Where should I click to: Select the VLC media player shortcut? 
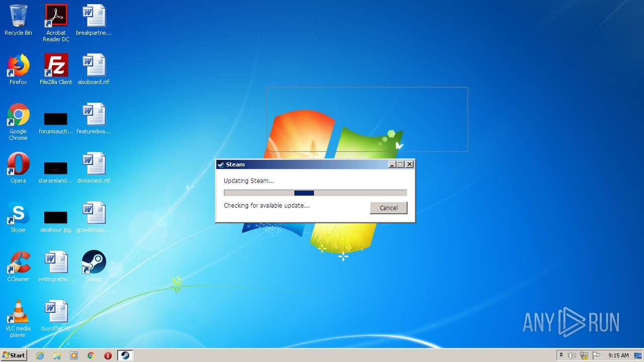click(x=18, y=319)
